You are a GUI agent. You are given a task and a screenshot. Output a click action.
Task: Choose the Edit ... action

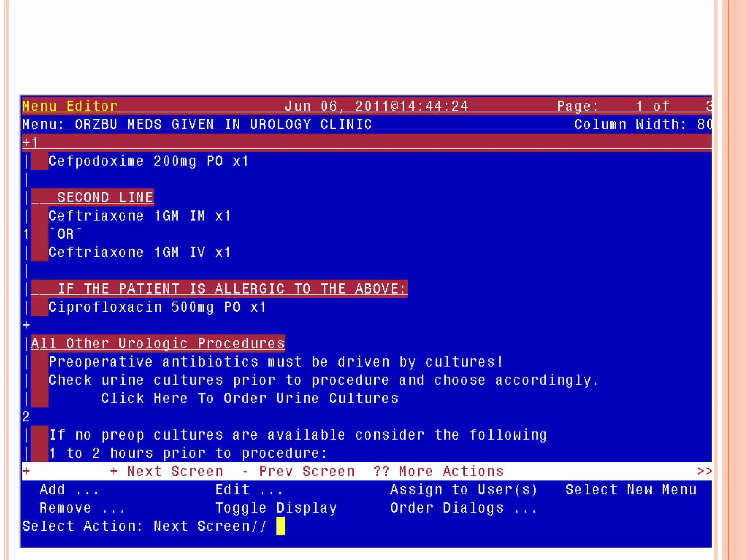click(x=248, y=490)
